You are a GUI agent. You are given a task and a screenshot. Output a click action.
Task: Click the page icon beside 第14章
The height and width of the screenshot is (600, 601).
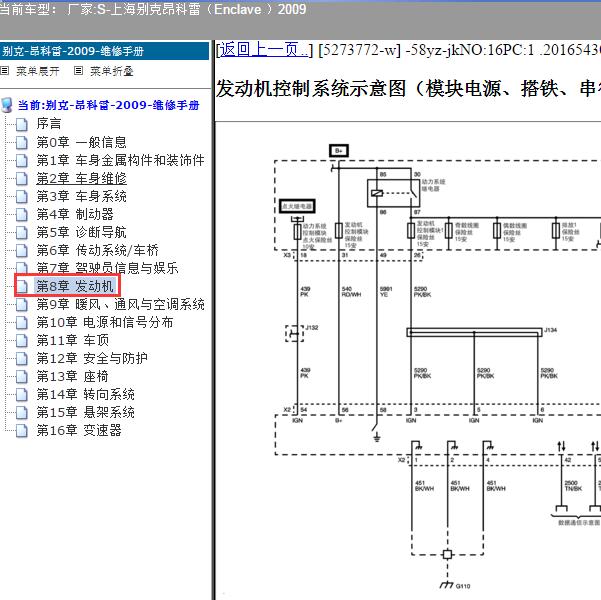click(x=22, y=395)
